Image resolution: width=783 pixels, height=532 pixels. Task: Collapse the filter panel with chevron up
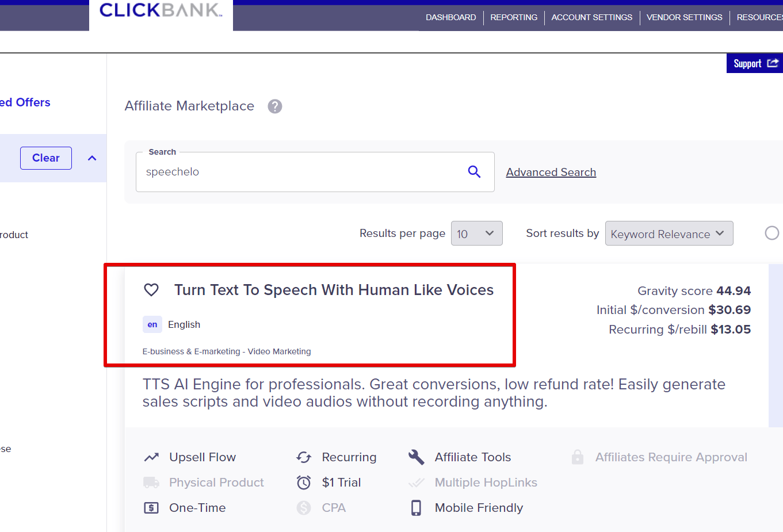pyautogui.click(x=92, y=158)
